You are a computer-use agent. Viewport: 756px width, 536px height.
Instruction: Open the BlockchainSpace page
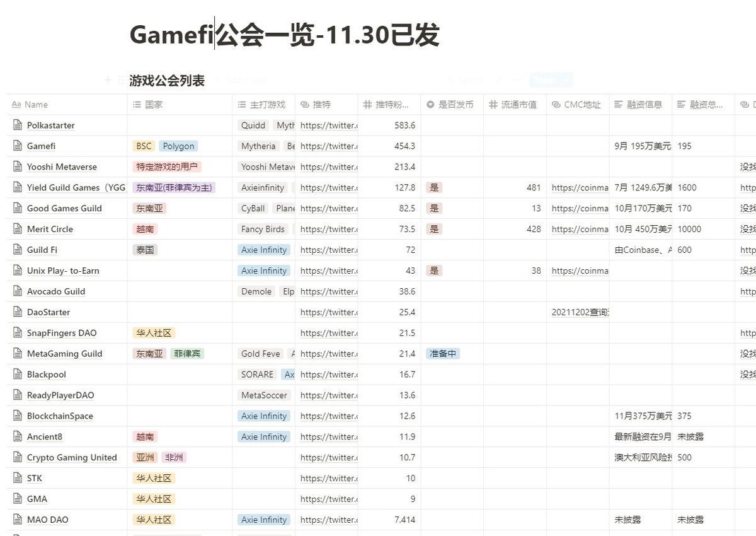click(x=60, y=416)
